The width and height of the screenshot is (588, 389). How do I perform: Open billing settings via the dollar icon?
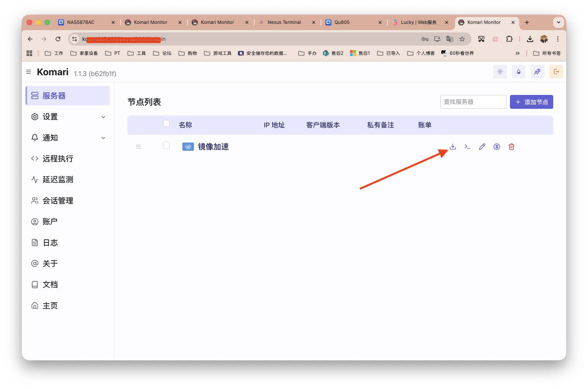[496, 147]
